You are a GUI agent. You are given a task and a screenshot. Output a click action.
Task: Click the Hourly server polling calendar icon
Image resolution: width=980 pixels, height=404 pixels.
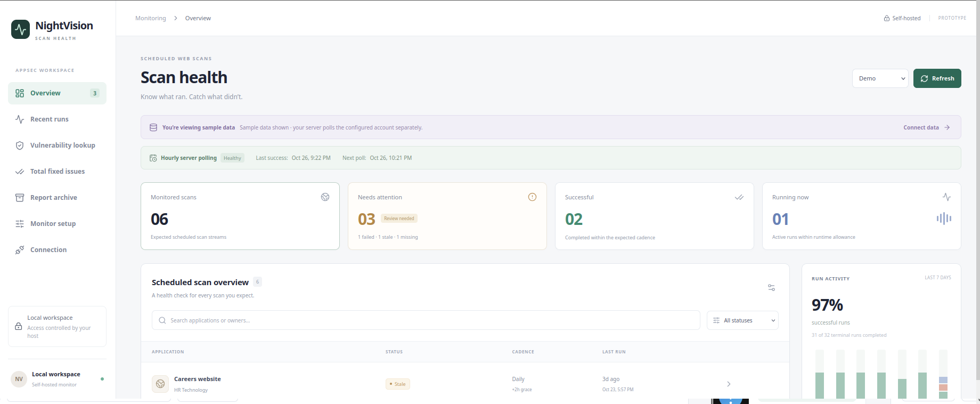(153, 158)
